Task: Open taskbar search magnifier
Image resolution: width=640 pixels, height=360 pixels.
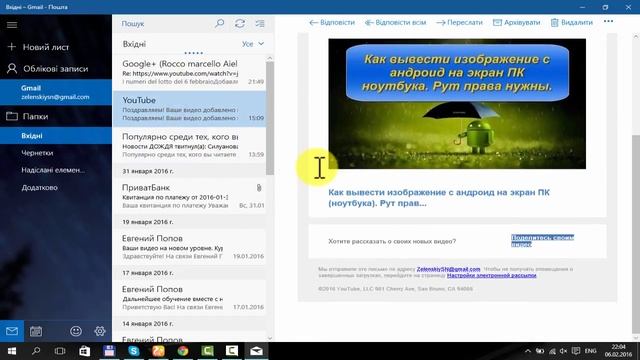Action: pyautogui.click(x=36, y=351)
